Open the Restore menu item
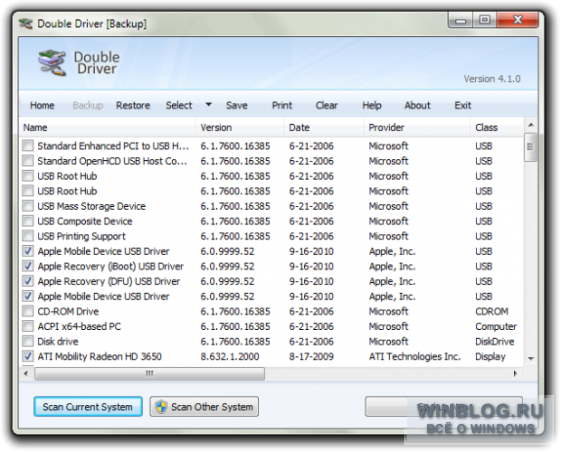 133,105
